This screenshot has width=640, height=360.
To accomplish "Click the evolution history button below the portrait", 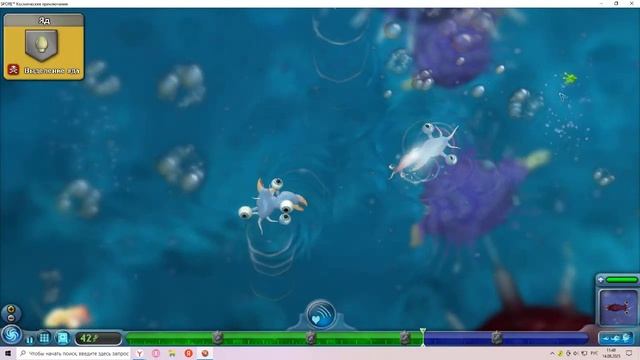I will pos(616,338).
